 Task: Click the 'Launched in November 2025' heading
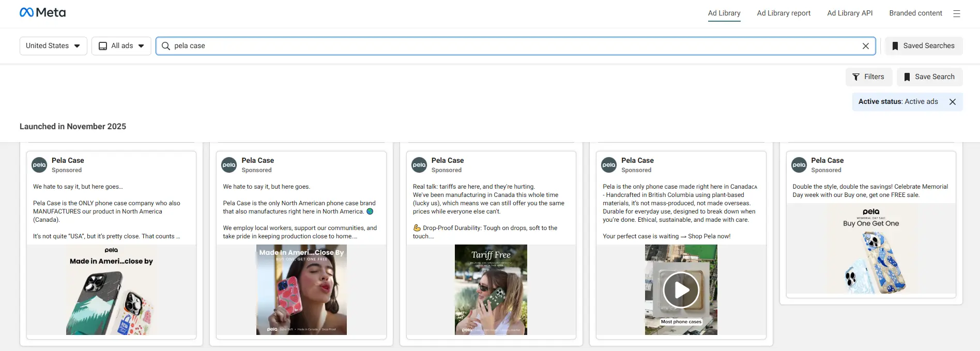[x=73, y=127]
